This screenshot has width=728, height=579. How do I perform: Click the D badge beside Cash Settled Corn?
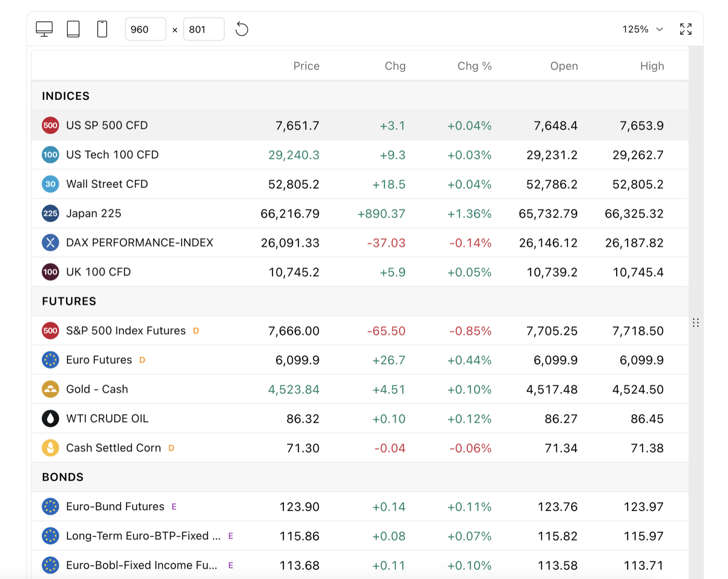point(172,448)
